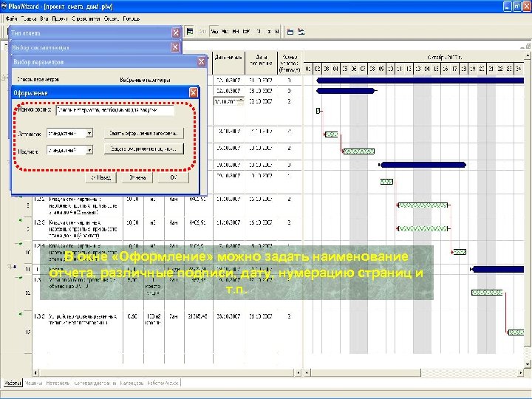Screen dimensions: 532x399
Task: Switch to the Работы tab
Action: tap(13, 383)
